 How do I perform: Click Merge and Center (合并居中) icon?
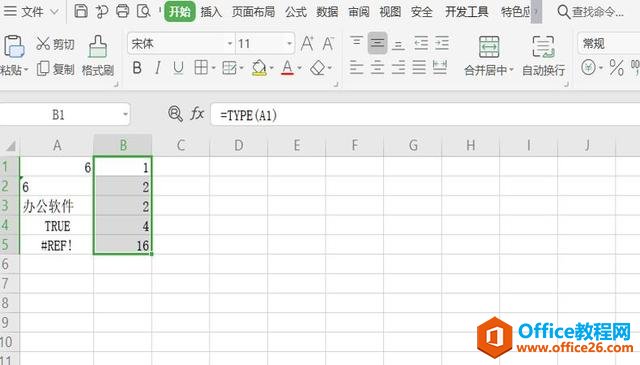(489, 47)
